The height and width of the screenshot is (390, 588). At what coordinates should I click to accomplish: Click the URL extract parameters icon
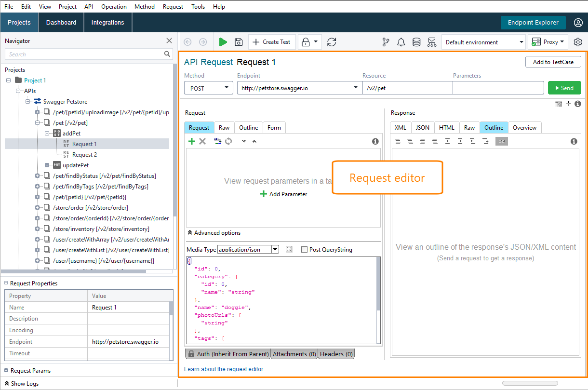(217, 141)
